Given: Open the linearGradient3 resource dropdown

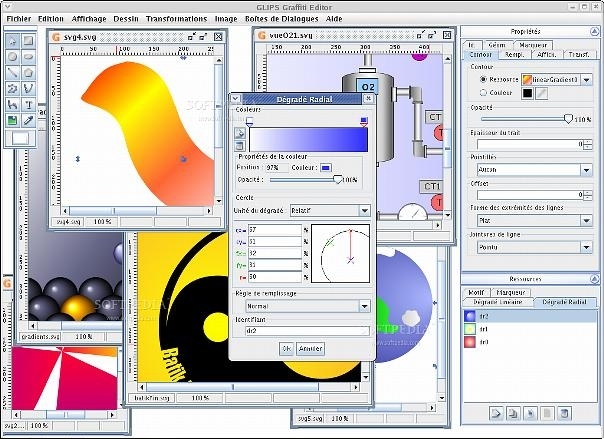Looking at the screenshot, I should click(x=586, y=80).
